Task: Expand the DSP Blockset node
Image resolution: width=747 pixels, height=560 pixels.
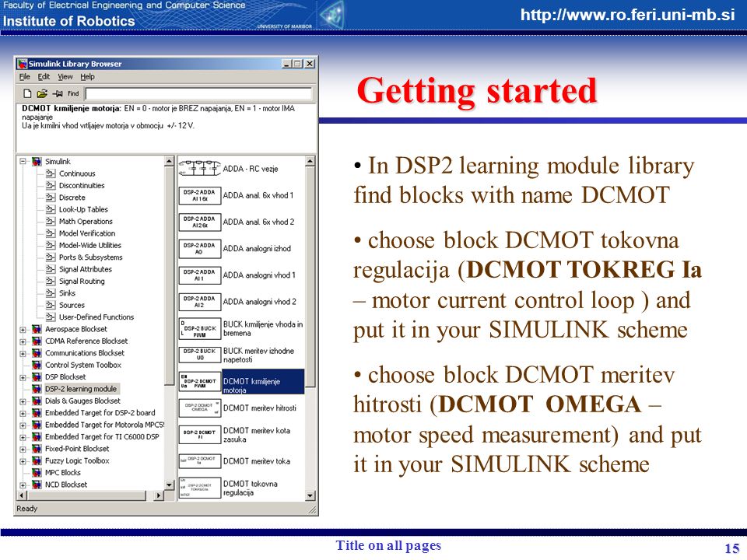Action: (x=23, y=378)
